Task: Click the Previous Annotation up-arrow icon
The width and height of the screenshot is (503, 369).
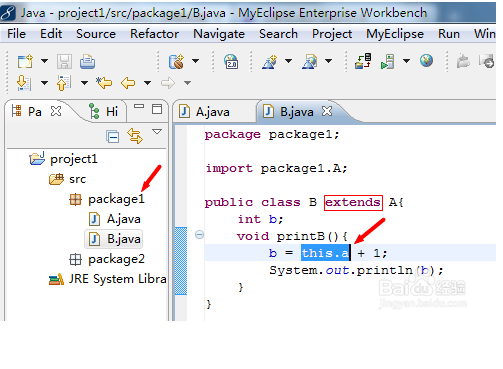Action: click(64, 83)
